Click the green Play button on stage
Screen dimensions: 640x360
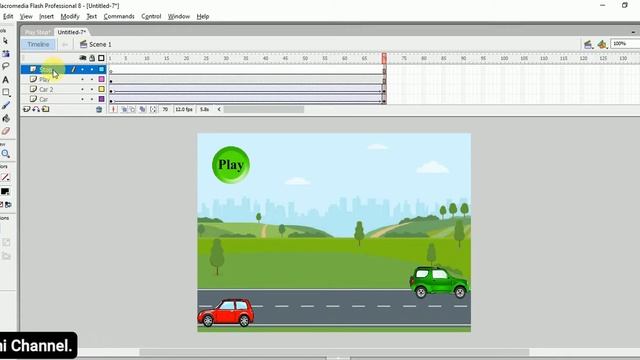231,165
